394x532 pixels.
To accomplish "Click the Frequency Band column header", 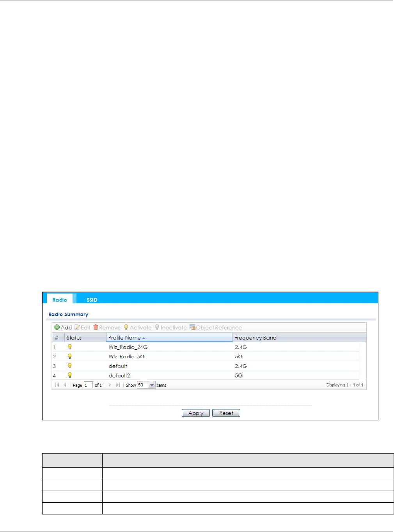I will pos(299,338).
